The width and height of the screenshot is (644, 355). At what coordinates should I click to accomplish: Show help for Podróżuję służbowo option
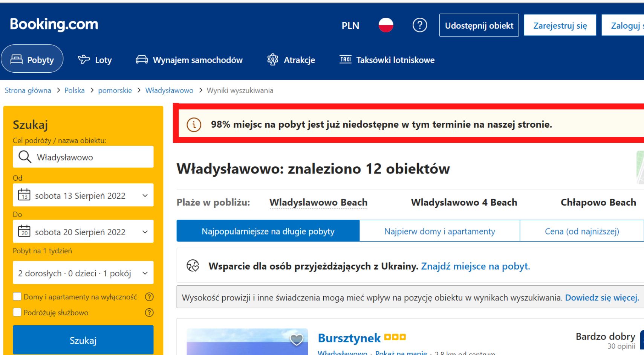(x=149, y=312)
